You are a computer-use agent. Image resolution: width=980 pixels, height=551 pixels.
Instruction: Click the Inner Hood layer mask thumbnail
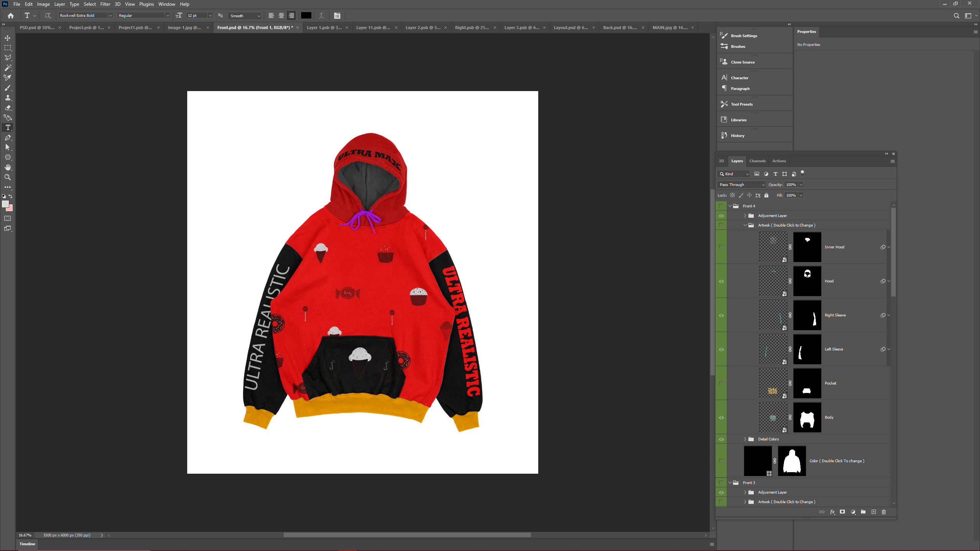(807, 247)
